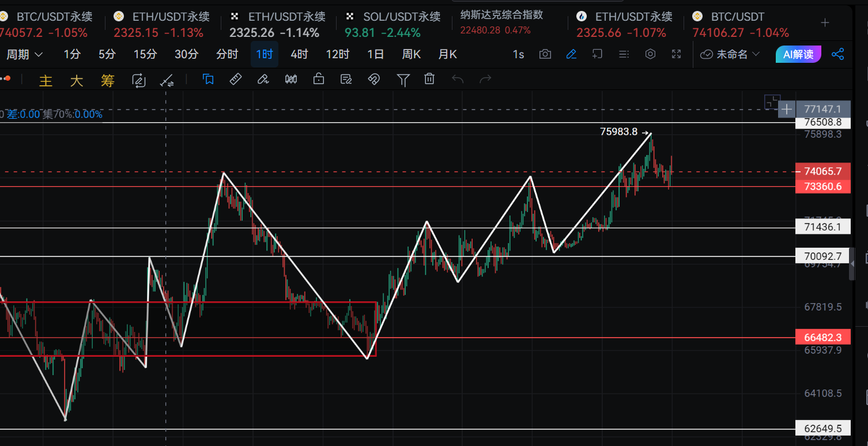Toggle magnet snap mode
868x446 pixels.
(x=373, y=80)
